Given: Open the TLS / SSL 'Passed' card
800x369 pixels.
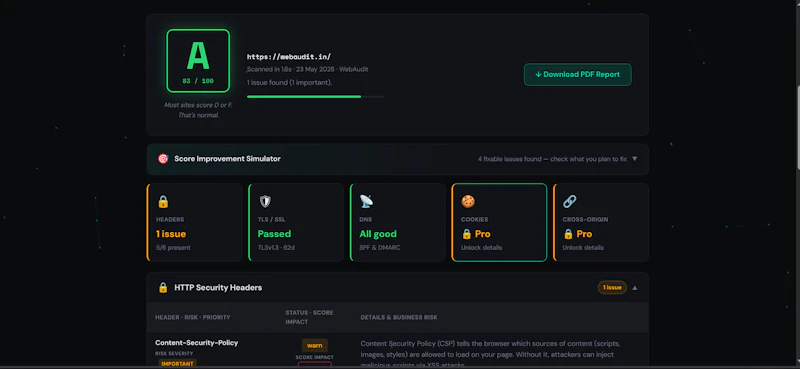Looking at the screenshot, I should (296, 223).
